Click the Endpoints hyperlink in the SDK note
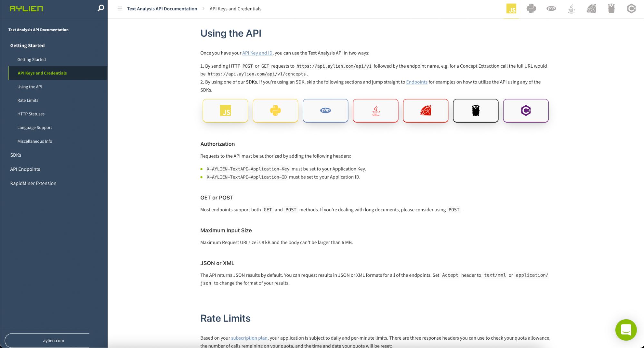The height and width of the screenshot is (348, 644). [x=417, y=82]
